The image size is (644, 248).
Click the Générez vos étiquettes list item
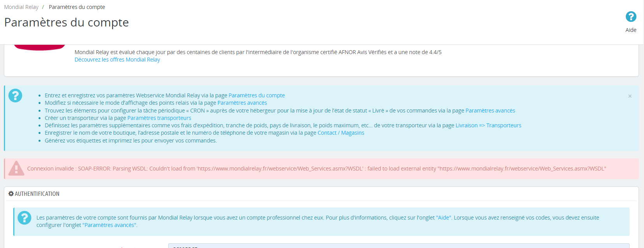tap(130, 141)
